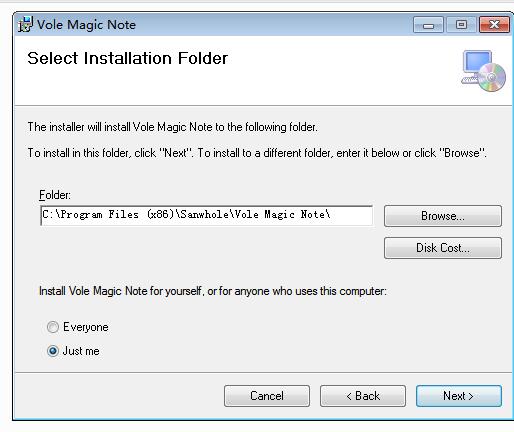Click the 'Folder:' field label
Viewport: 514px width, 432px height.
pos(55,195)
